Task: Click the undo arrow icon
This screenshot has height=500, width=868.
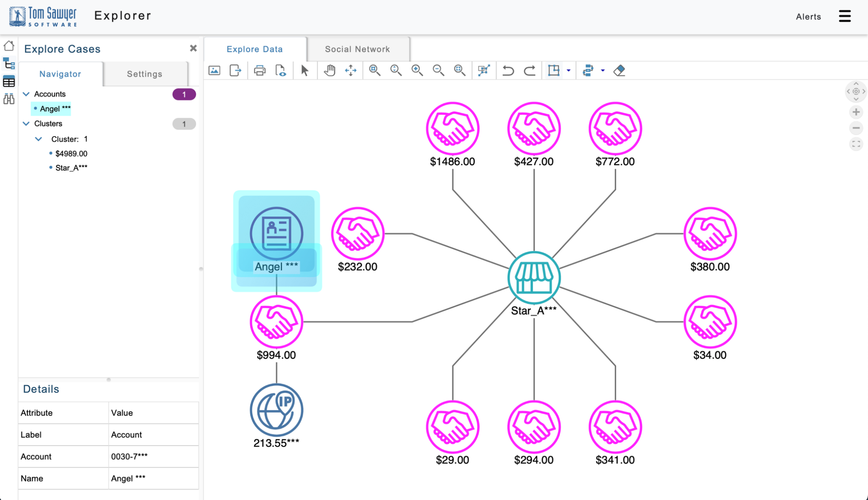Action: (x=508, y=70)
